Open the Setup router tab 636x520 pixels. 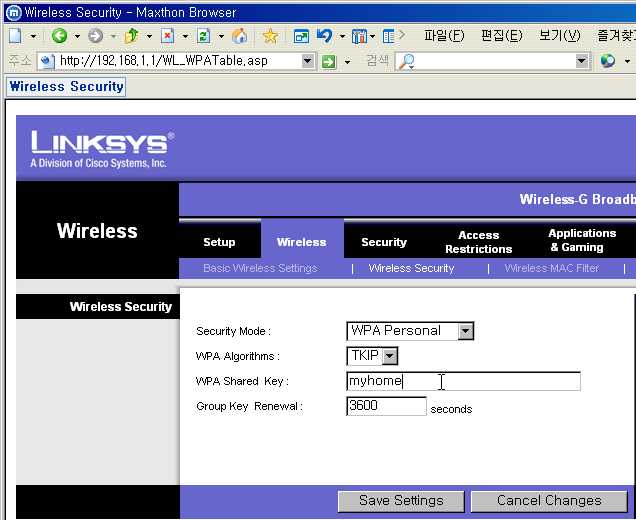219,242
